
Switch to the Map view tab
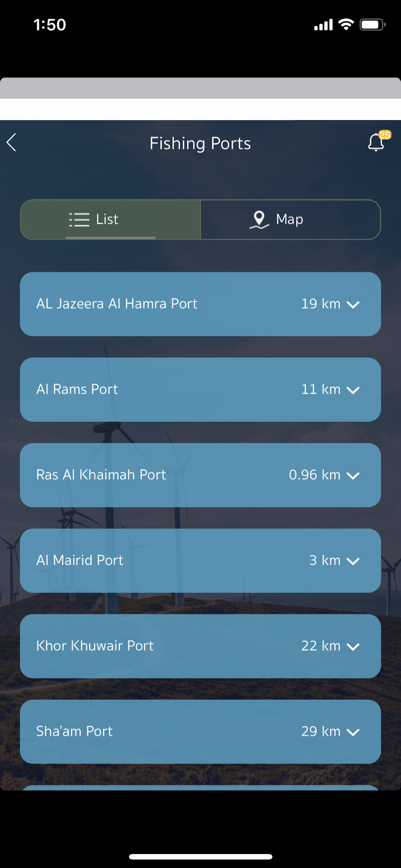point(291,219)
